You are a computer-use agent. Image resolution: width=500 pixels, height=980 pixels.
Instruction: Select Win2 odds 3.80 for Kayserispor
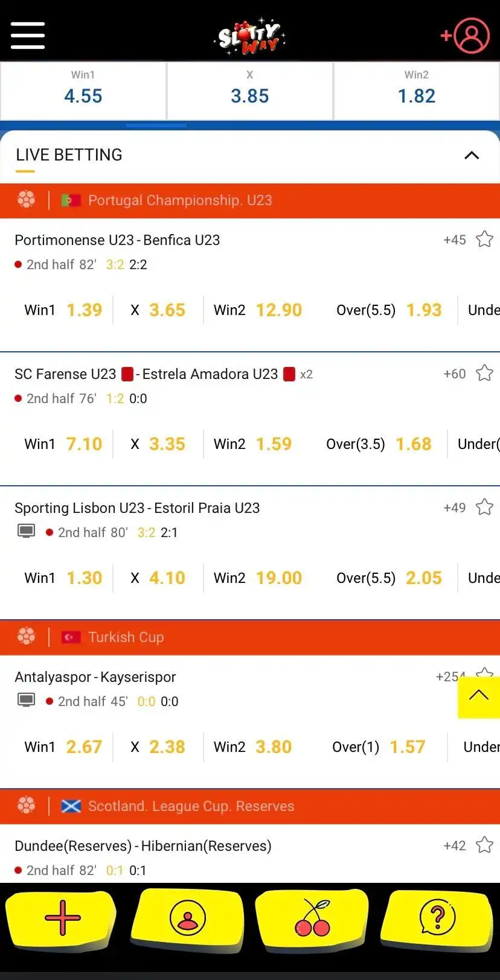273,747
